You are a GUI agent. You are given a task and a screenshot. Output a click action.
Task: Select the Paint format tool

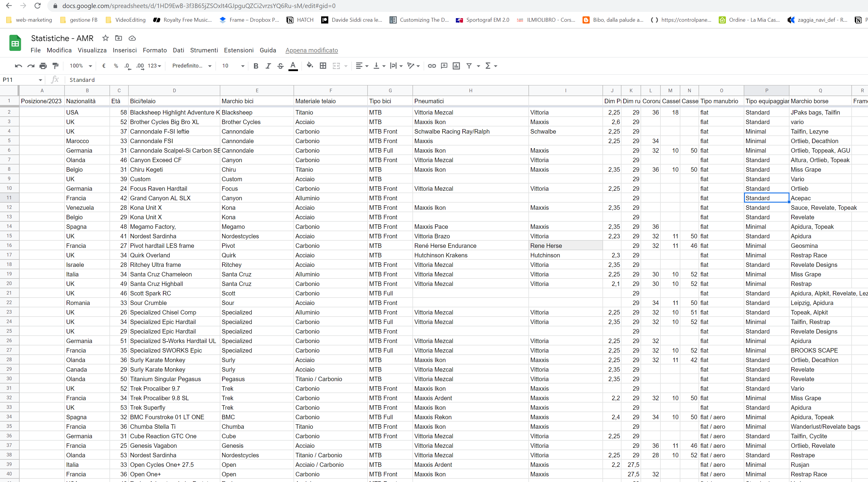(x=56, y=66)
